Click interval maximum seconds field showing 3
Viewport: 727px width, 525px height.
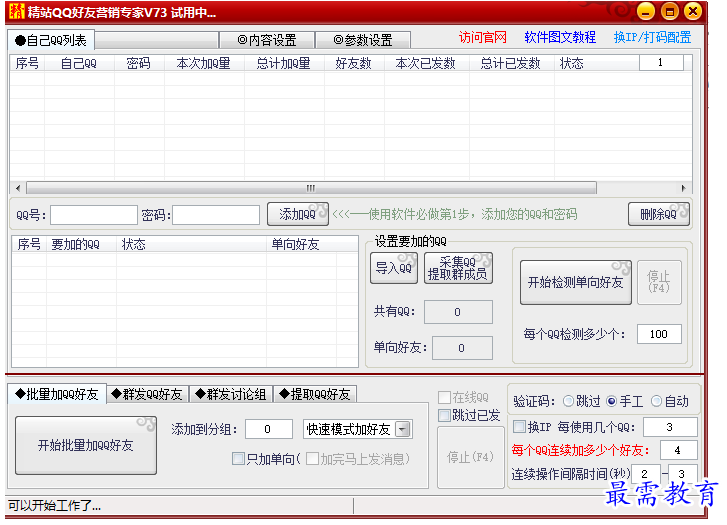[x=682, y=474]
